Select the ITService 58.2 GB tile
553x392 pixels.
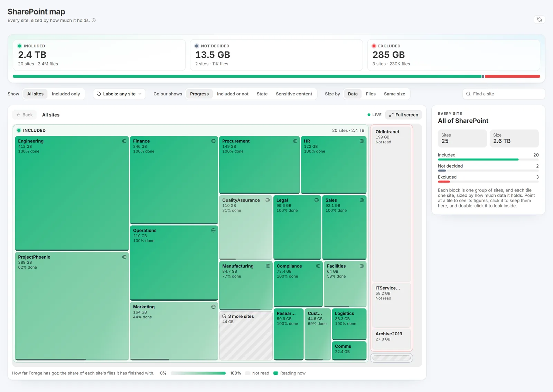[x=391, y=305]
